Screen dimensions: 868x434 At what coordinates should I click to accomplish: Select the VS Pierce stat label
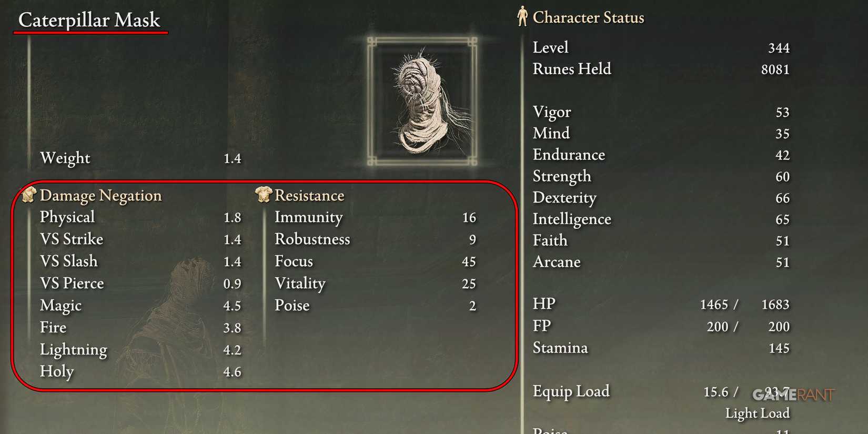pos(72,283)
